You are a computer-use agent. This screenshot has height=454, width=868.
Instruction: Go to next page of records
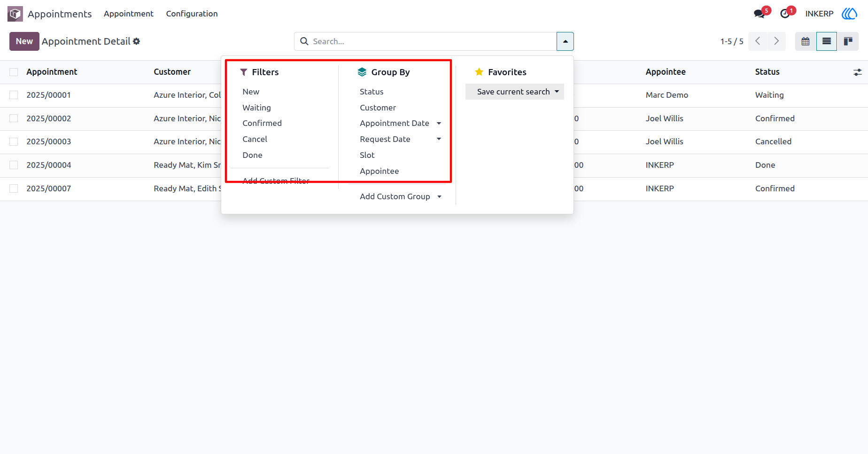tap(776, 41)
